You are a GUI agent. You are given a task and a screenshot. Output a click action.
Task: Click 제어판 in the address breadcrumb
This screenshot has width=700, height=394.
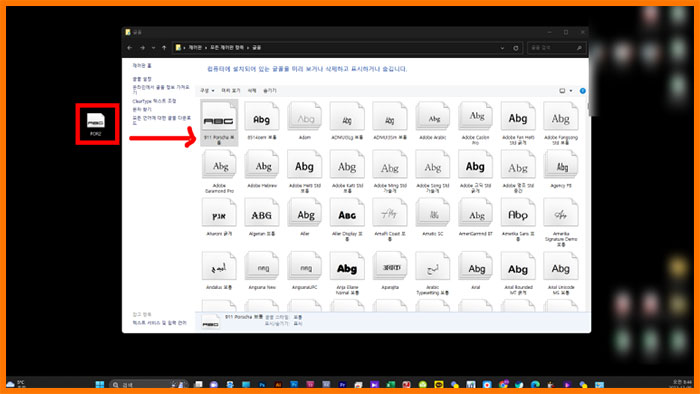[x=195, y=47]
